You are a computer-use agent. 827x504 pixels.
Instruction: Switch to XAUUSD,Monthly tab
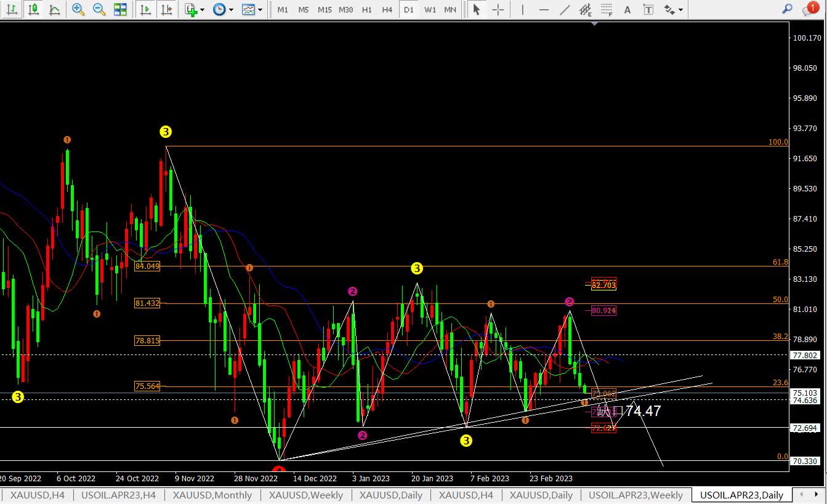212,495
